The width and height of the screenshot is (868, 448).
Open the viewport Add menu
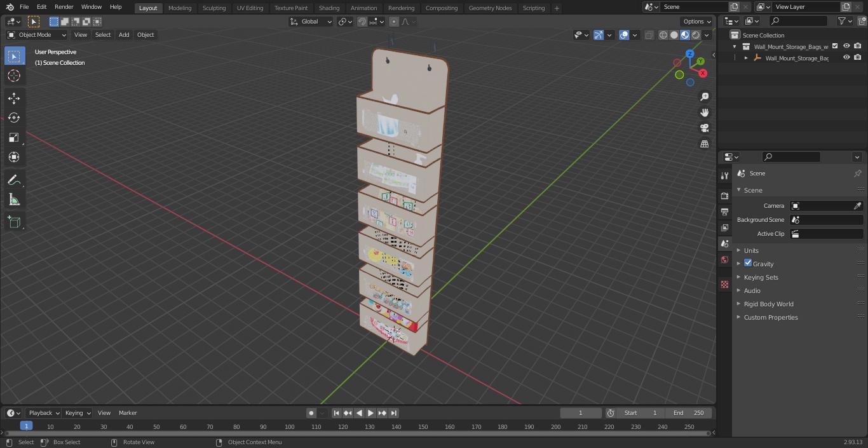point(124,35)
